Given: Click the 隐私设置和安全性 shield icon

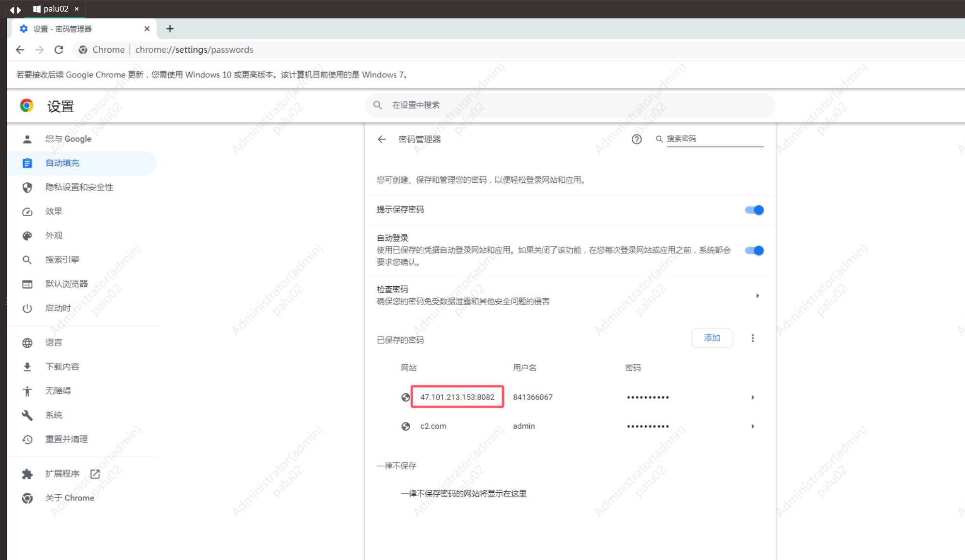Looking at the screenshot, I should [x=27, y=187].
